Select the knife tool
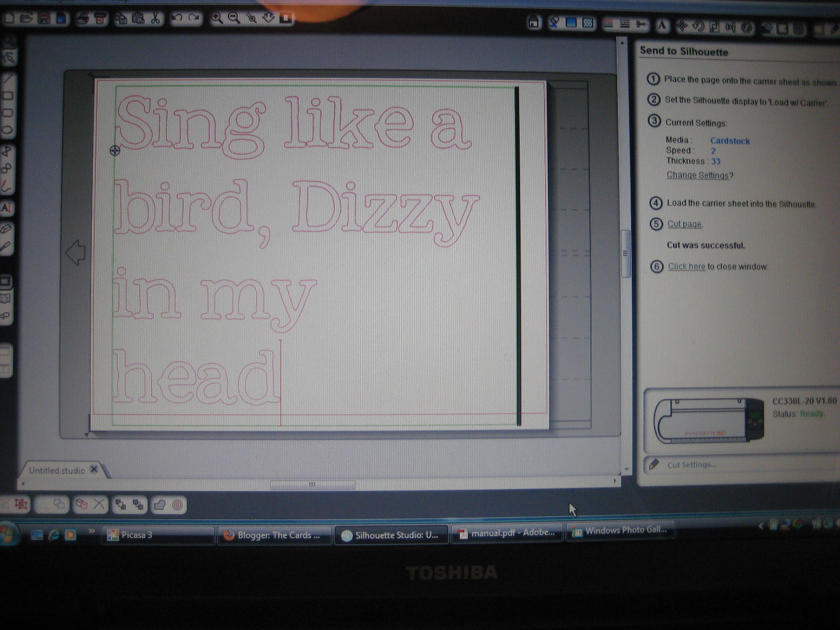This screenshot has height=630, width=840. point(6,246)
